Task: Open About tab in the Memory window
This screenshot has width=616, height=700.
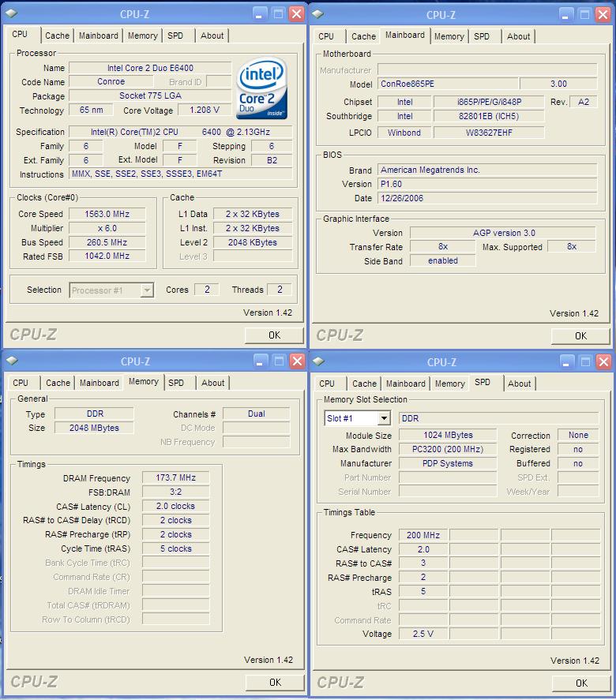Action: pos(213,383)
